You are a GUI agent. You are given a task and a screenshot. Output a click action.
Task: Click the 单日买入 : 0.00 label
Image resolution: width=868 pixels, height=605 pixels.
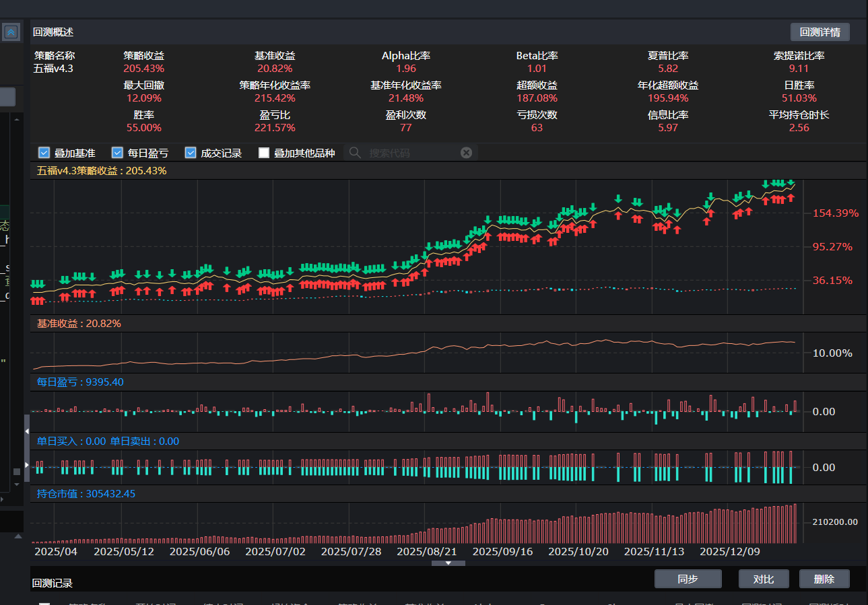point(71,441)
